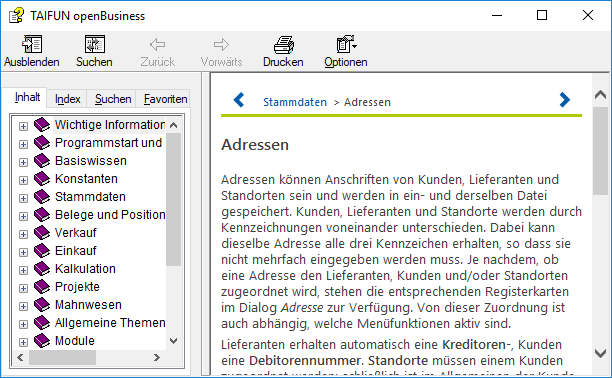The height and width of the screenshot is (378, 612).
Task: Expand the Mahnwesen tree node
Action: (x=23, y=306)
